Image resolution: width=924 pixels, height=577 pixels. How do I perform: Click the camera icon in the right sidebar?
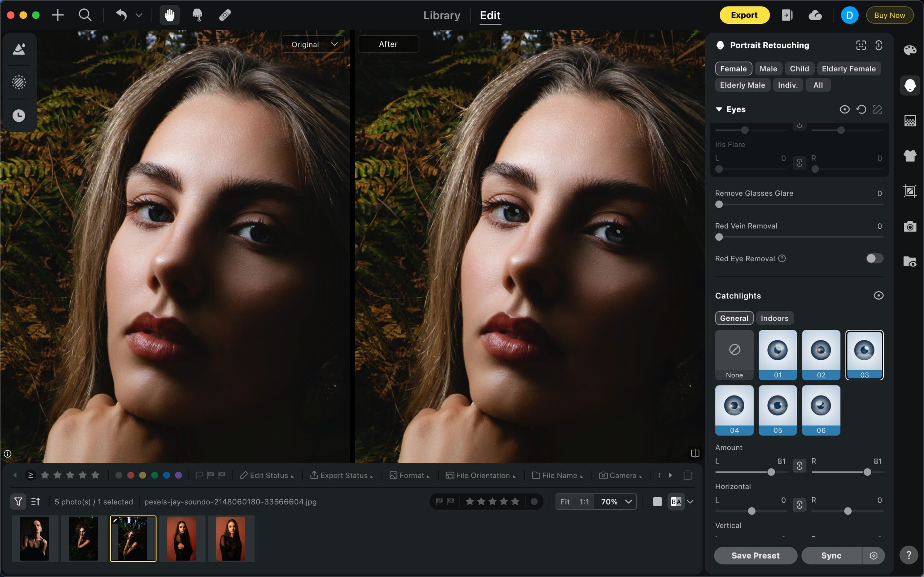click(x=910, y=227)
